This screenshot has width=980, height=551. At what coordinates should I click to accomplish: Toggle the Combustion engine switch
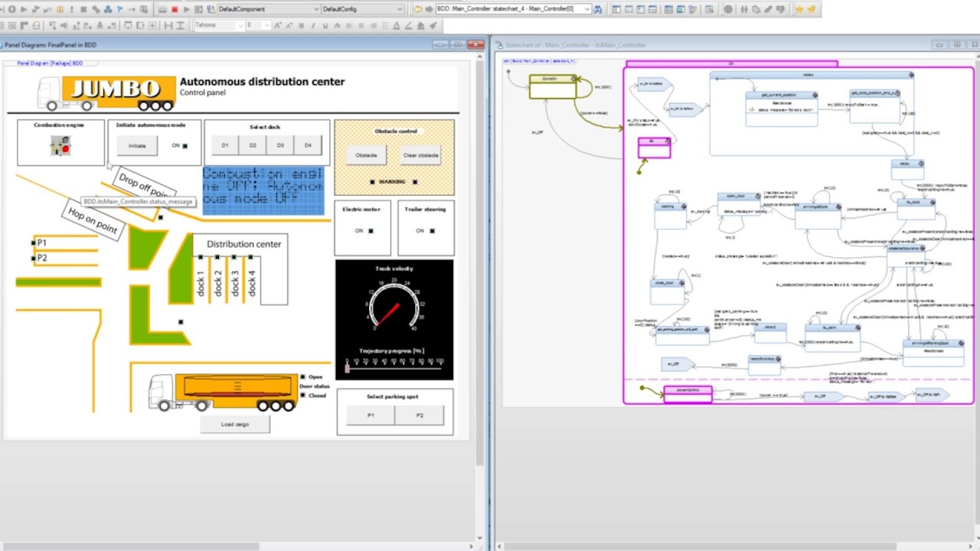coord(60,145)
